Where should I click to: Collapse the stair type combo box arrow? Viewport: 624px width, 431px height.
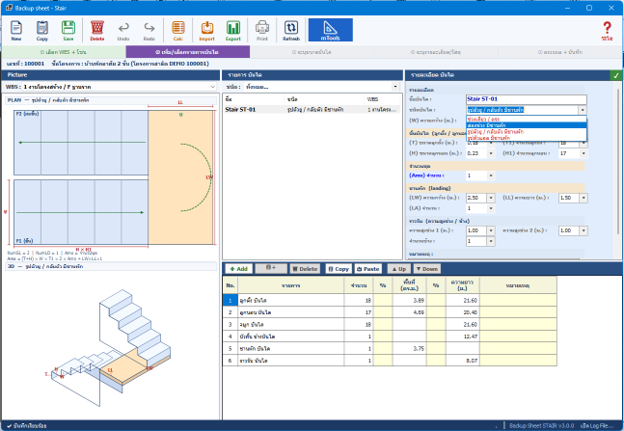click(x=583, y=110)
